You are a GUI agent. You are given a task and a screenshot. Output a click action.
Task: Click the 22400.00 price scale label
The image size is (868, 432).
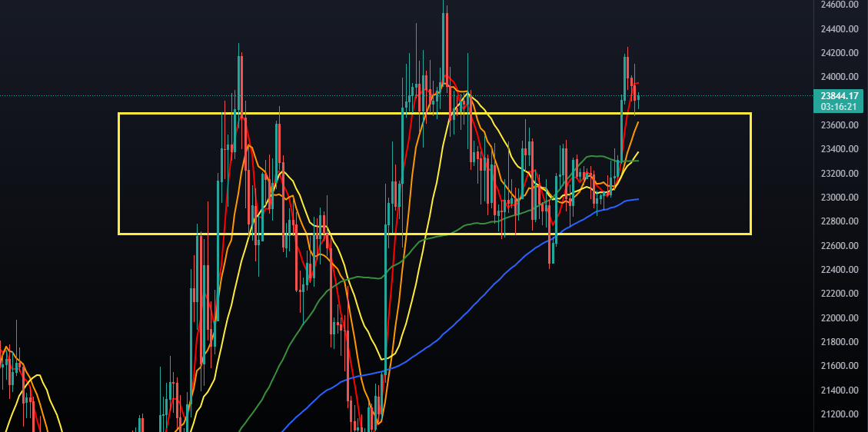[x=840, y=270]
